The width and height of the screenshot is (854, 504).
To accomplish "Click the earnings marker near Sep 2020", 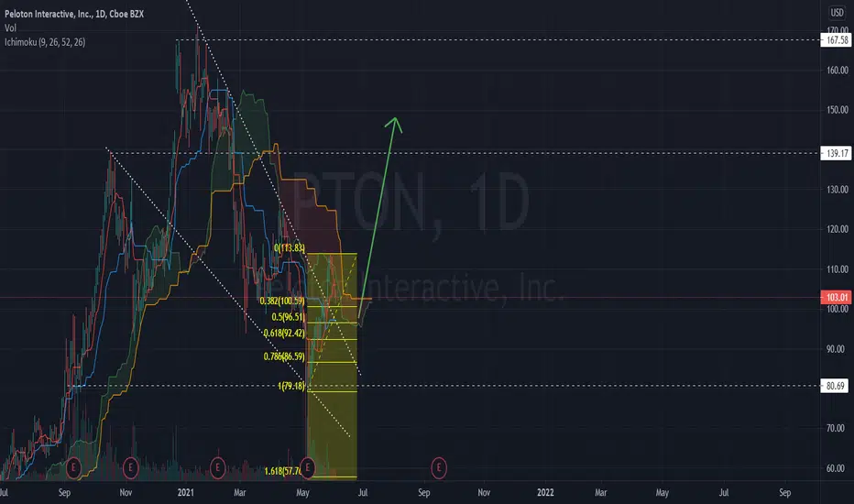I will (x=73, y=467).
